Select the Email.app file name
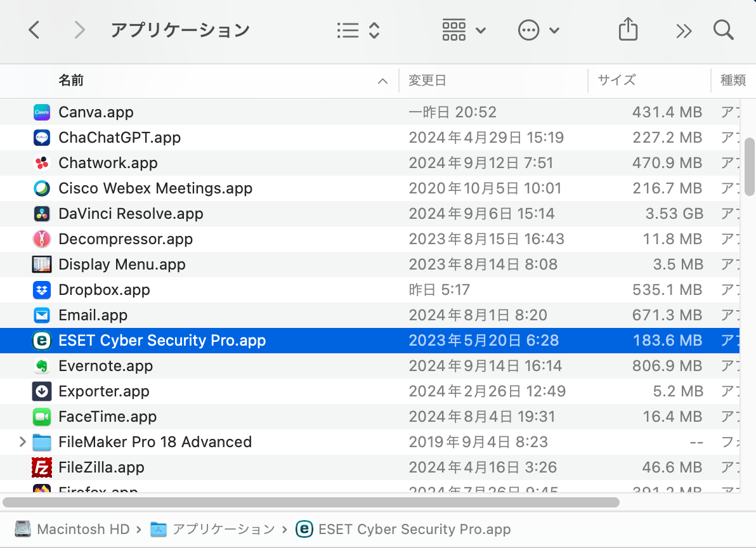Screen dimensions: 756x548 93,315
